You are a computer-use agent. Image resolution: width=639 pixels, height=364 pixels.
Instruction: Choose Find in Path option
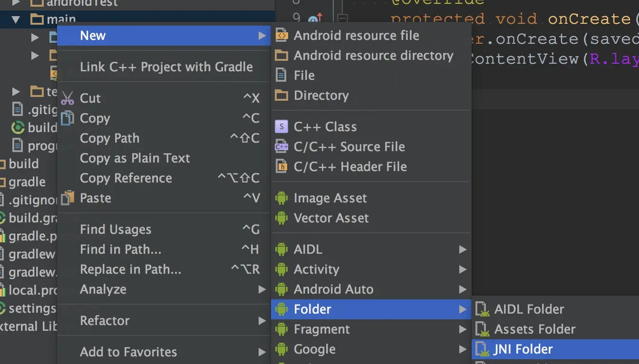[x=120, y=249]
